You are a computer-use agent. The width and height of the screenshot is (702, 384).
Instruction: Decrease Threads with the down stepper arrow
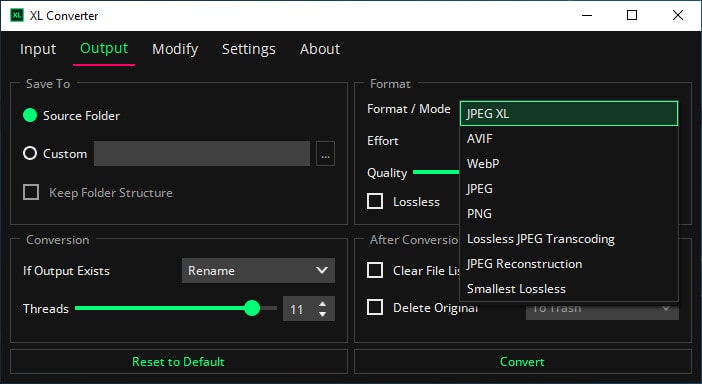pos(322,314)
